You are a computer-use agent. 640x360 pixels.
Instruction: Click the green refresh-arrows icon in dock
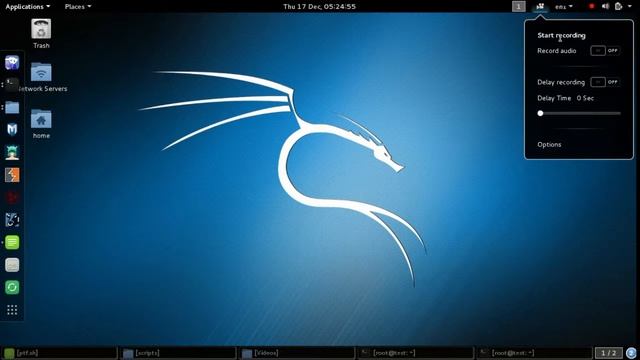(12, 287)
